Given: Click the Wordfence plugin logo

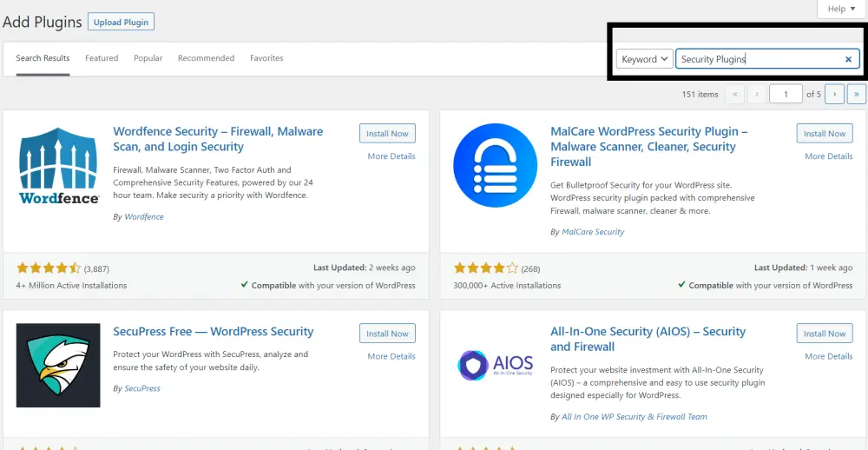Looking at the screenshot, I should click(59, 165).
